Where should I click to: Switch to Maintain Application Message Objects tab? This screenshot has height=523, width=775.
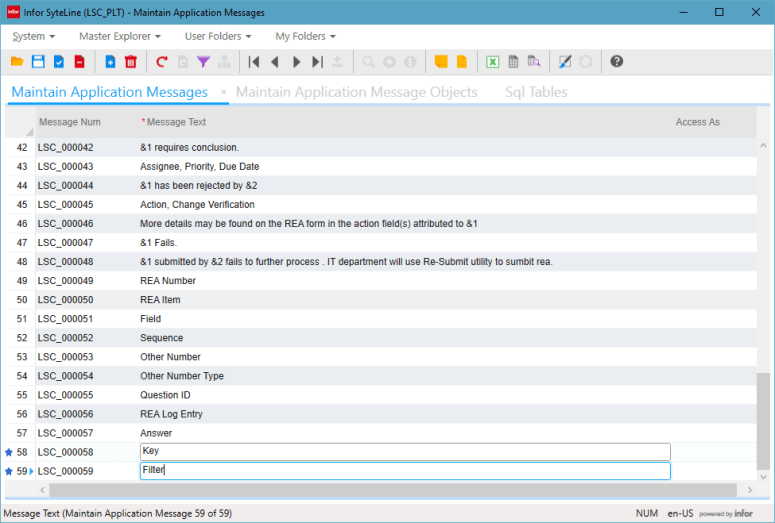(x=356, y=92)
